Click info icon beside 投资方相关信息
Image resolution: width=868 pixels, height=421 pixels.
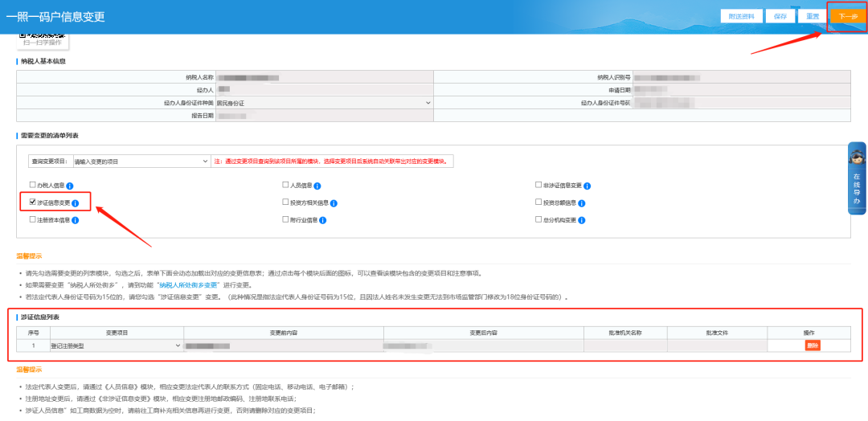click(x=334, y=203)
